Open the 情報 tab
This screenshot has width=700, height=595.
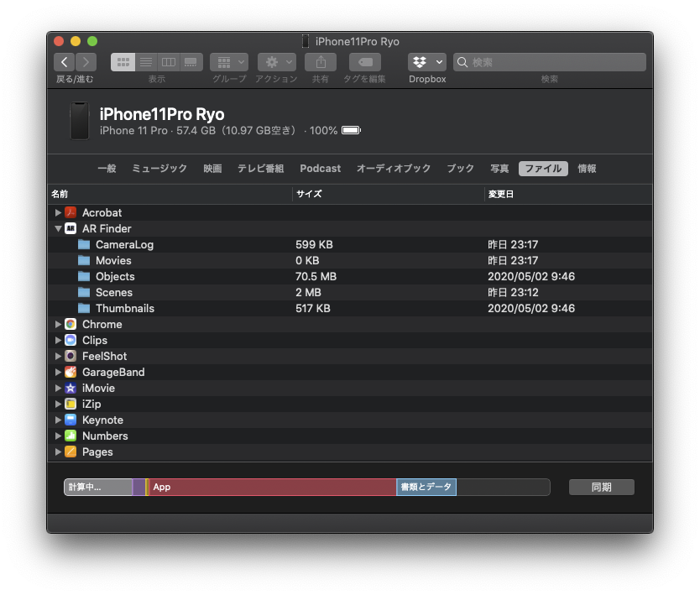pyautogui.click(x=587, y=169)
